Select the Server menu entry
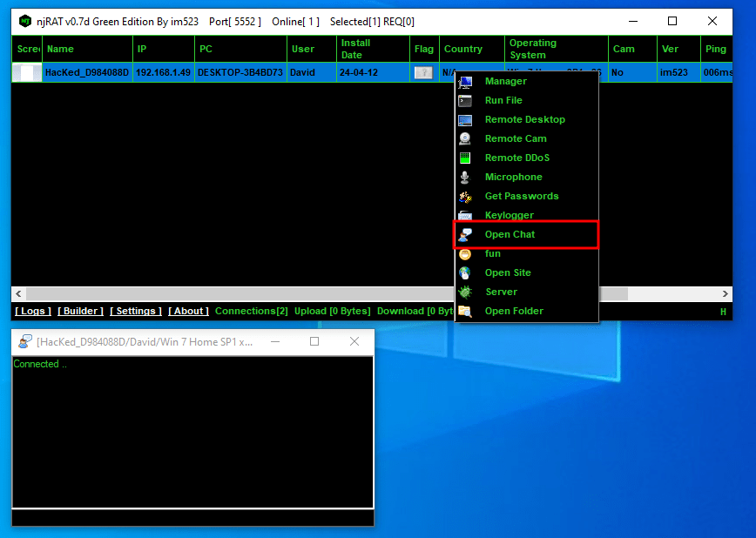Screen dimensions: 756x538 [x=526, y=292]
